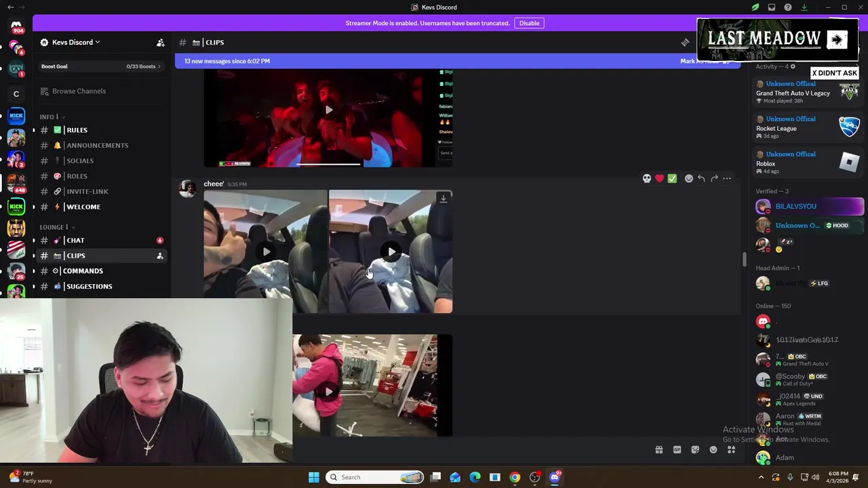This screenshot has width=868, height=488.
Task: Open the apps launcher icon
Action: (732, 450)
